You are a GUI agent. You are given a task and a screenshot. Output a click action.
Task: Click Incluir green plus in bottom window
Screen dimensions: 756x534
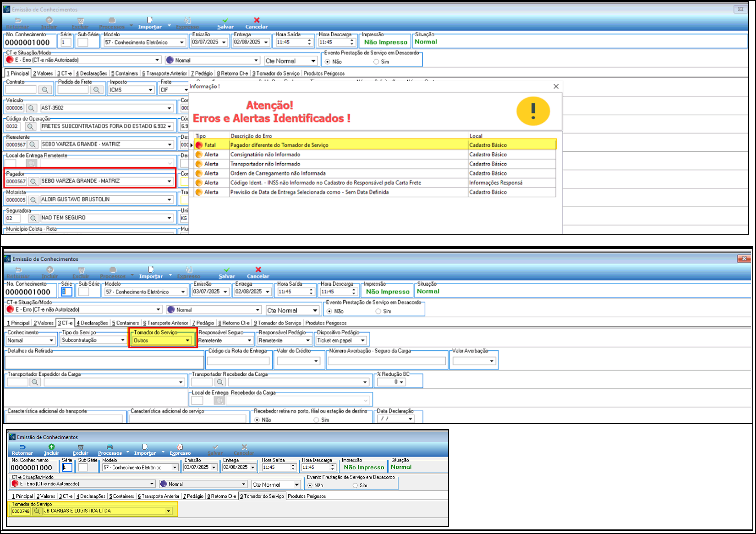click(51, 447)
